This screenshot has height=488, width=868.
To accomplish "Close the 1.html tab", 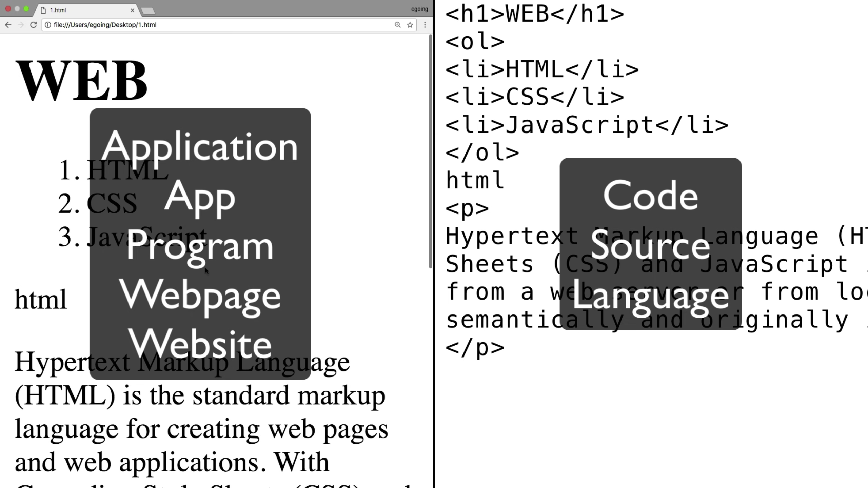I will tap(132, 10).
